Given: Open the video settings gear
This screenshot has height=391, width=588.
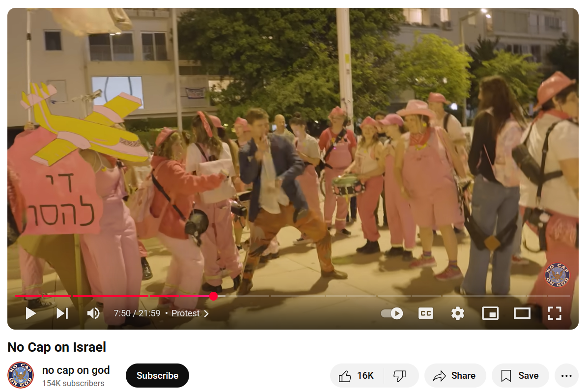Looking at the screenshot, I should pos(457,313).
